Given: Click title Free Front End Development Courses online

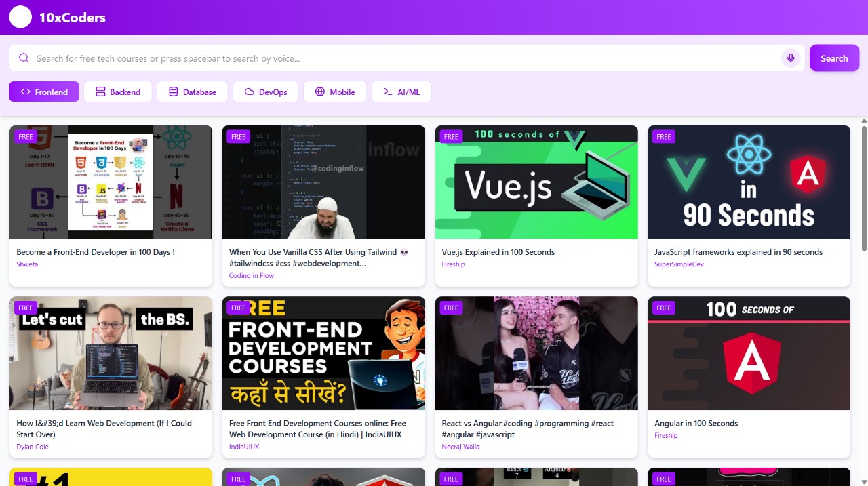Looking at the screenshot, I should [x=318, y=428].
